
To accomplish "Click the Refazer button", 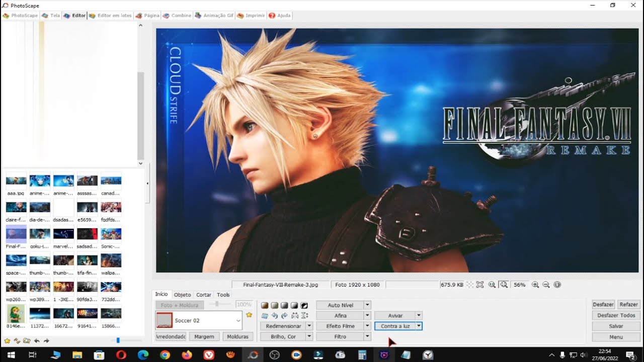I will coord(628,305).
